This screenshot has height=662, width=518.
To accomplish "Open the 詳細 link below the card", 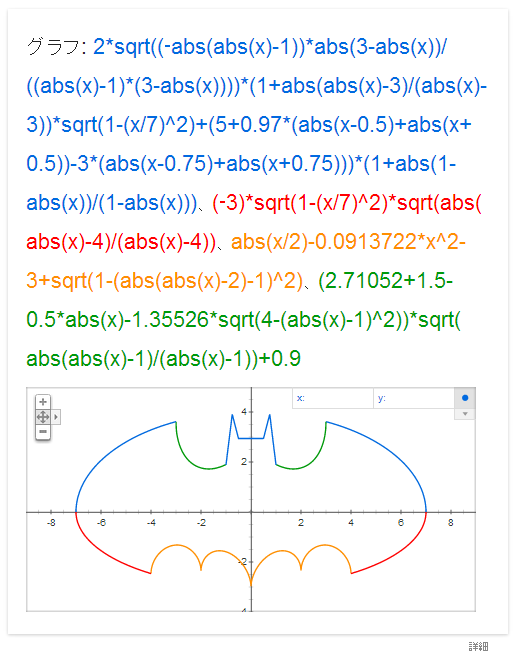I will coord(478,646).
